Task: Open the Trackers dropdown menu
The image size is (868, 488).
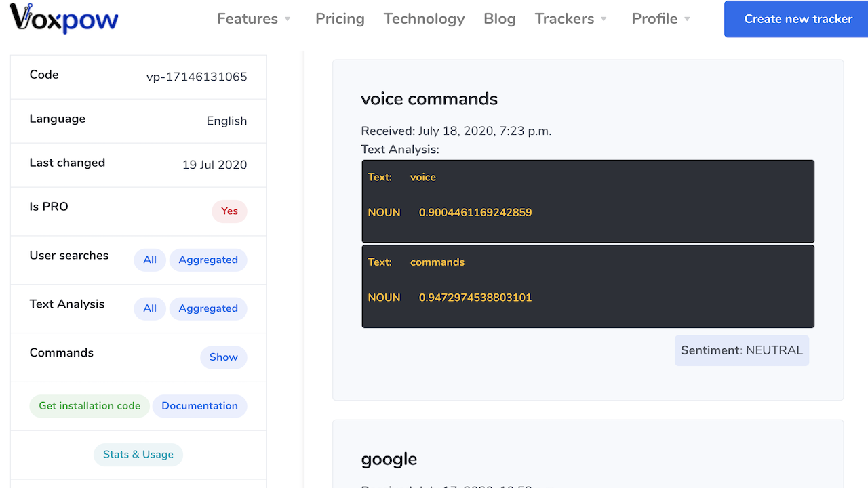Action: coord(570,19)
